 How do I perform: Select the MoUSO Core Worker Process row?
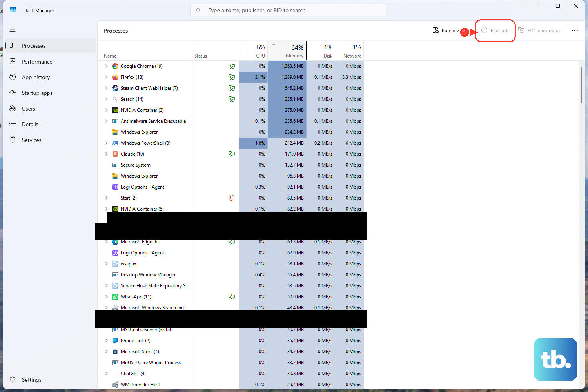[x=231, y=363]
